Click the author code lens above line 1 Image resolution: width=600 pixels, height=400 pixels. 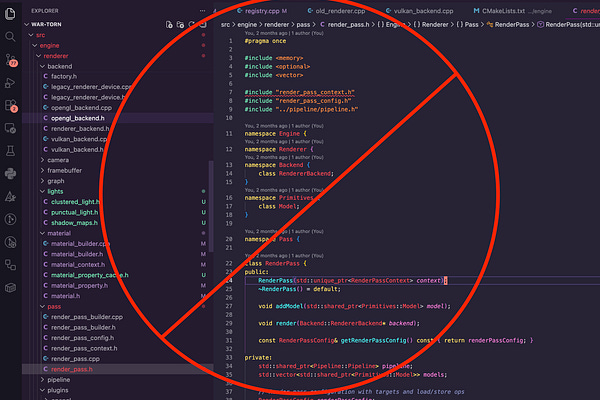(x=284, y=33)
